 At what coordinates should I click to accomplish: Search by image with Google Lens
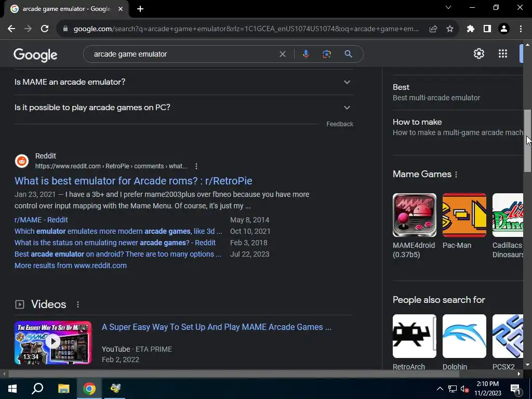coord(327,54)
